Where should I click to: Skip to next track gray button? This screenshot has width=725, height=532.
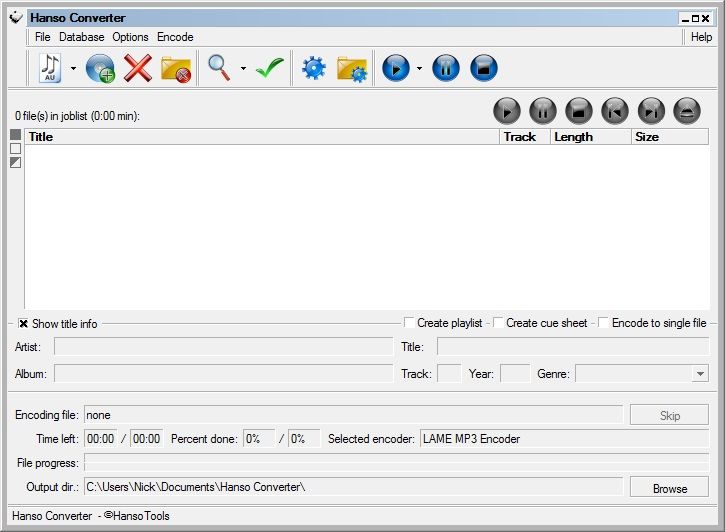[x=651, y=111]
